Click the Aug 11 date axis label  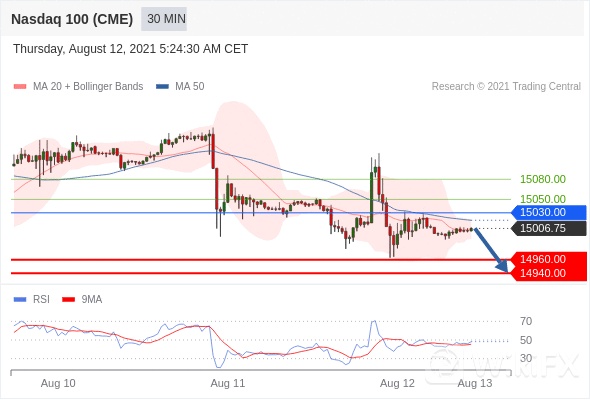[228, 383]
